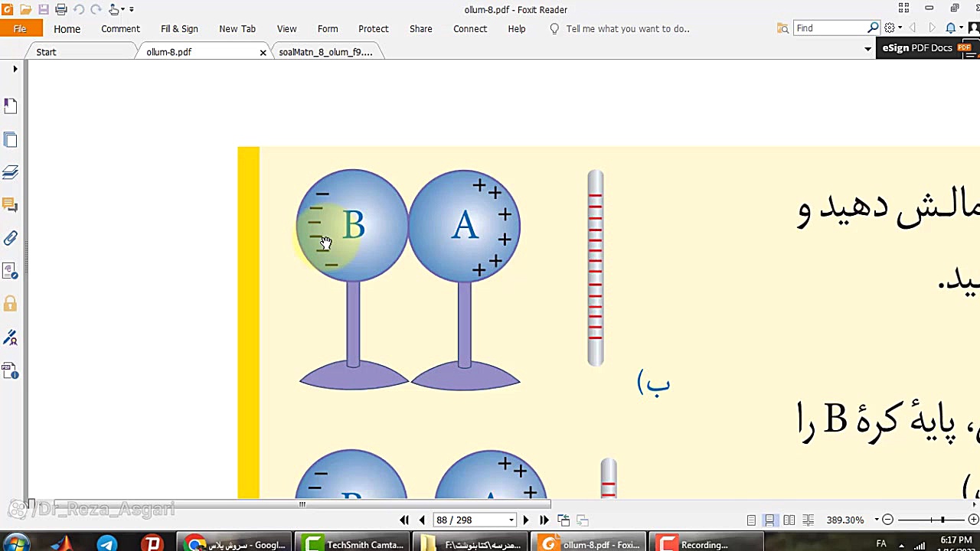Image resolution: width=980 pixels, height=551 pixels.
Task: Open the Connected PDF panel in sidebar
Action: [11, 271]
